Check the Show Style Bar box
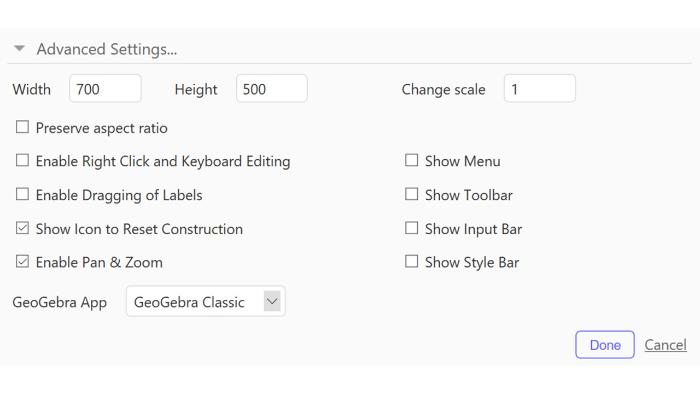 pyautogui.click(x=412, y=262)
